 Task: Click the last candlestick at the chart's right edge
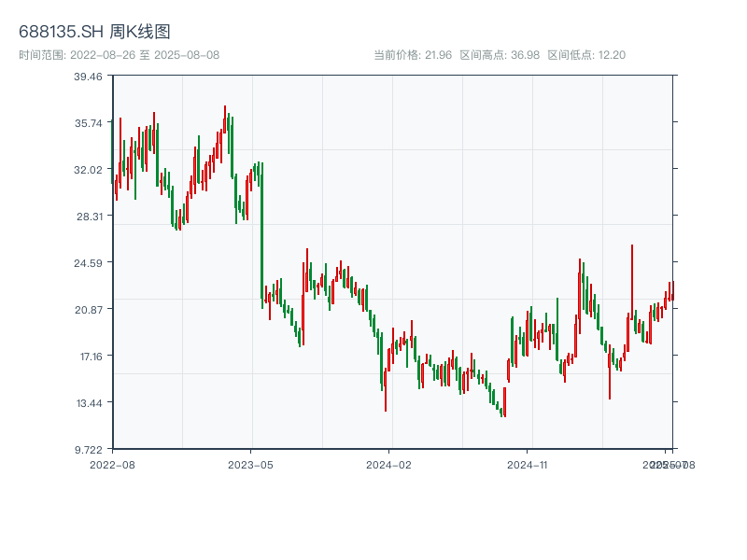pos(672,291)
